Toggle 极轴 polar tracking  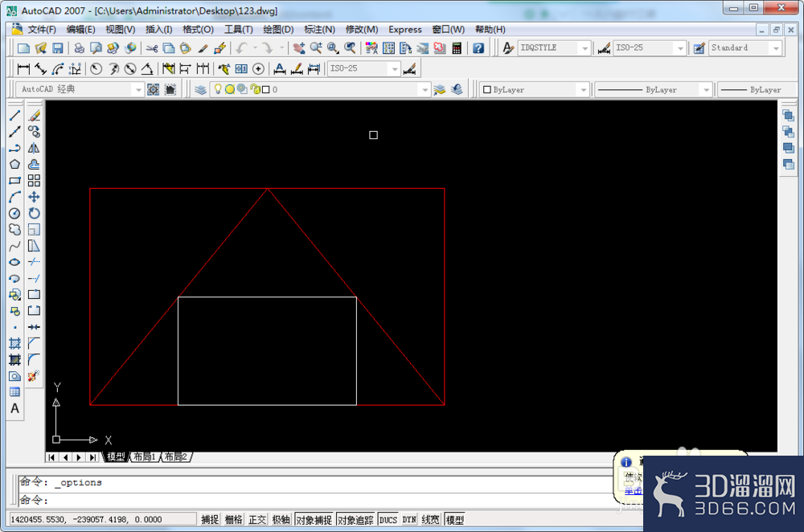[x=281, y=520]
